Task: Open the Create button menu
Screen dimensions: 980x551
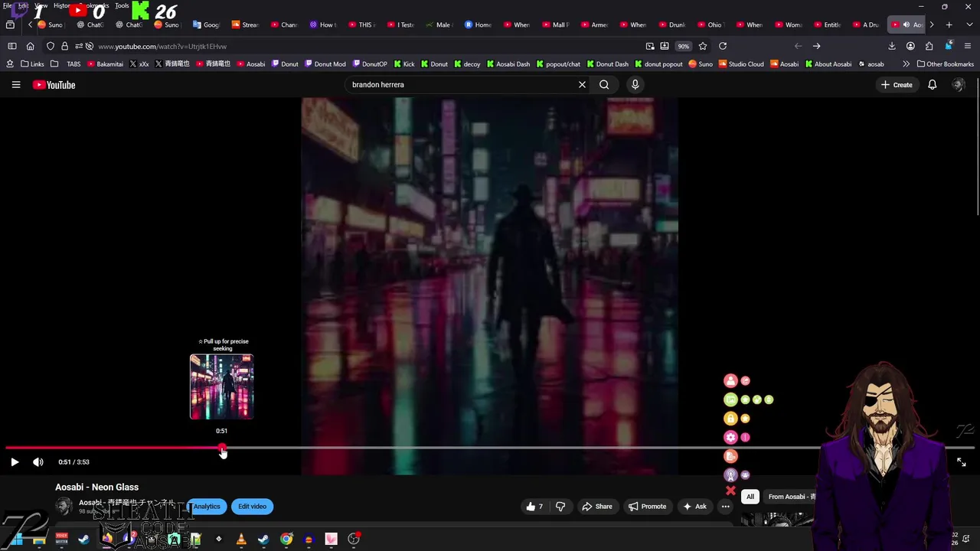Action: pyautogui.click(x=897, y=85)
